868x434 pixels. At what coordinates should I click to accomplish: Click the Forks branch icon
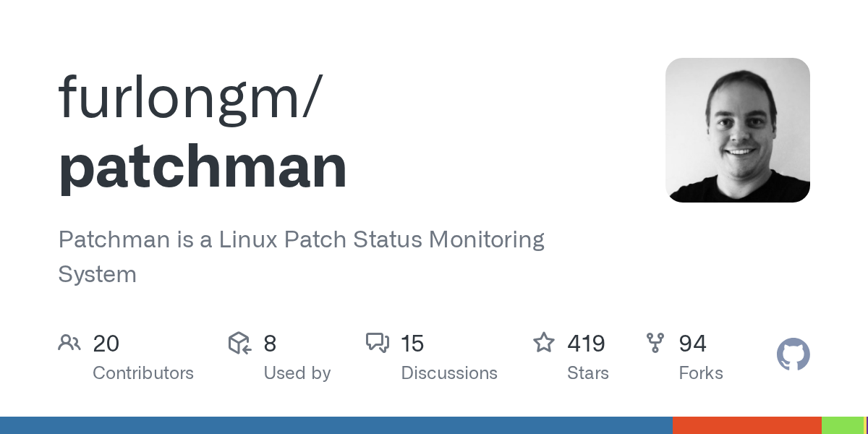tap(655, 343)
